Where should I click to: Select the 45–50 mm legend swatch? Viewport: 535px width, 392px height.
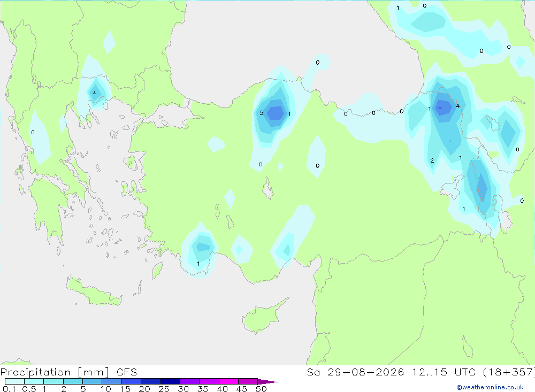pos(248,381)
